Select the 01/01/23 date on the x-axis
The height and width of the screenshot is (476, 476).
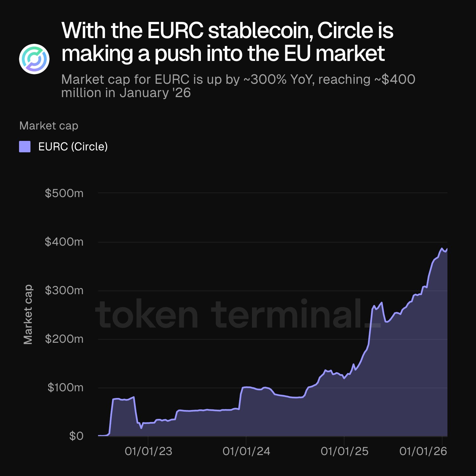(148, 451)
